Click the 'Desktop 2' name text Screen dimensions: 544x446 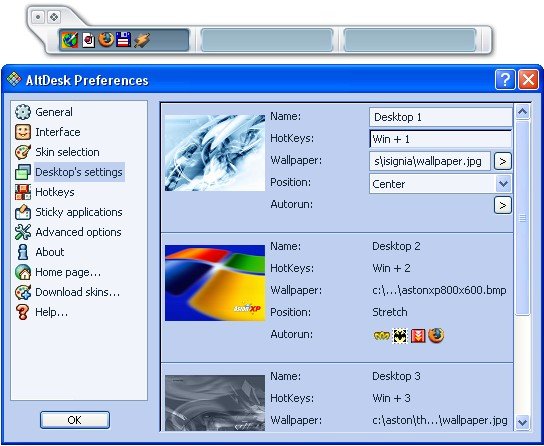pyautogui.click(x=396, y=246)
